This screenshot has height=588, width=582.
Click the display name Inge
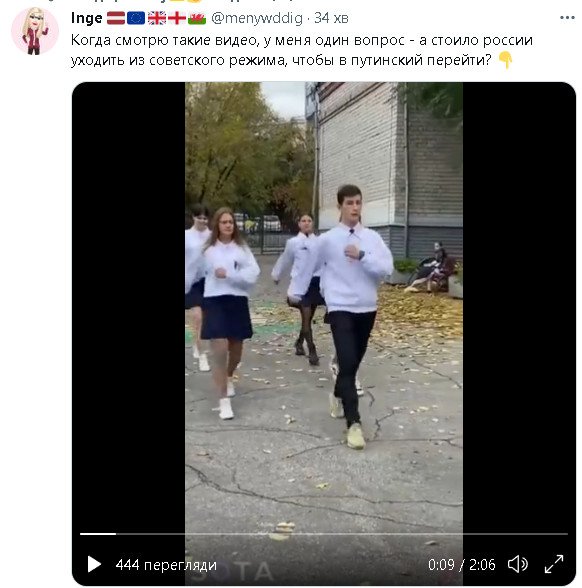[x=87, y=18]
